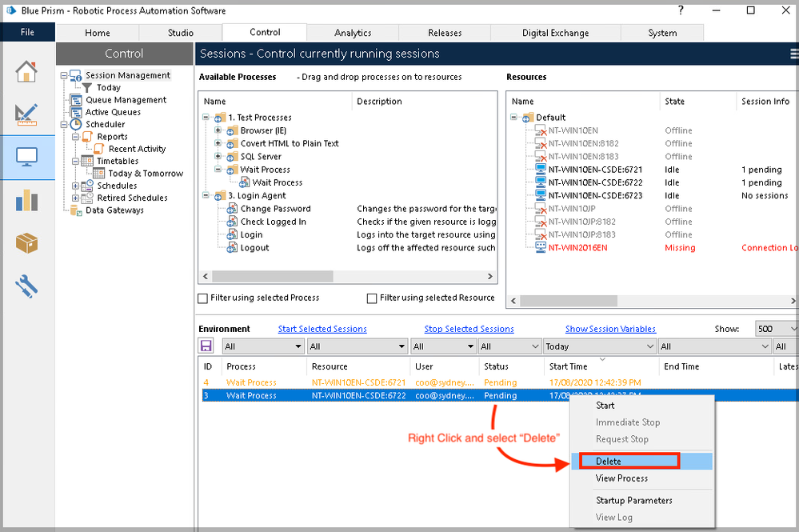Select the NT-WIN2016EN missing resource

[577, 248]
